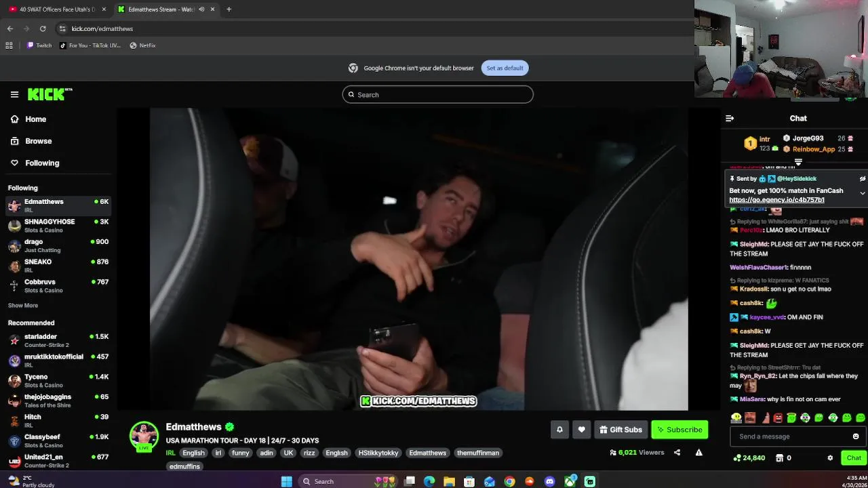Open Tyceno recommended channel
This screenshot has width=868, height=488.
[58, 380]
